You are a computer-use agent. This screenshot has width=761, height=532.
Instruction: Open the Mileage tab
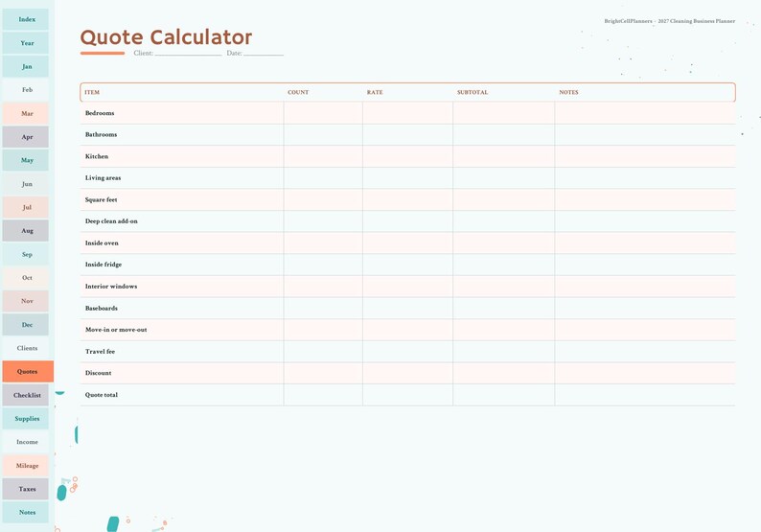tap(26, 465)
